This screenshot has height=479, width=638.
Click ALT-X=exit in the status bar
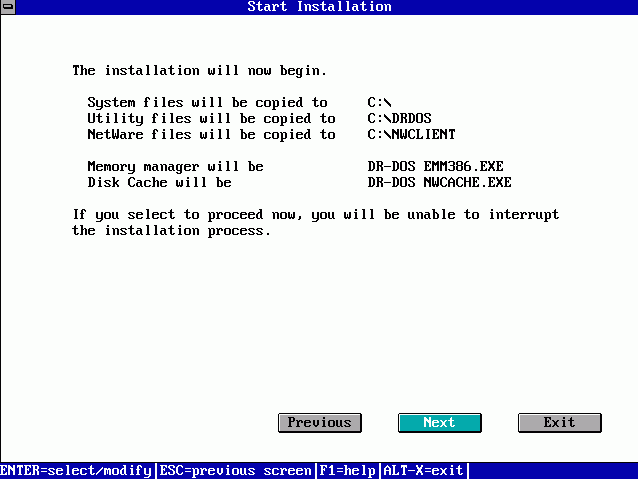point(423,470)
